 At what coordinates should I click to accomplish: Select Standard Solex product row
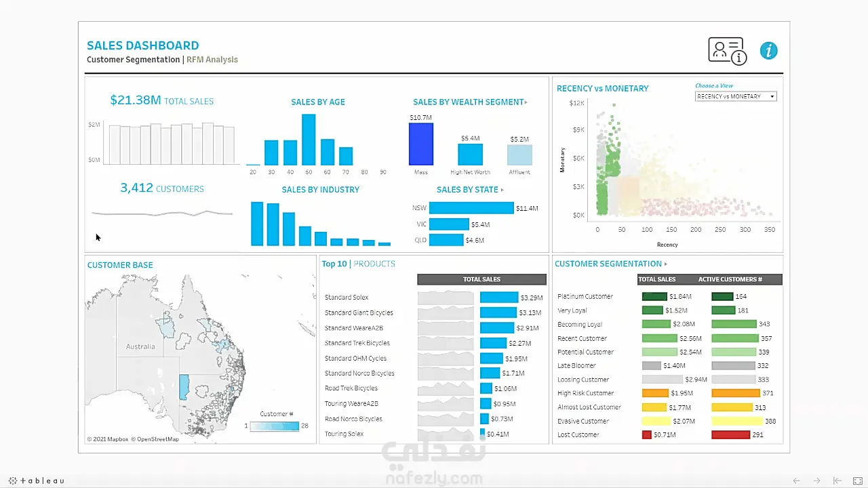347,298
